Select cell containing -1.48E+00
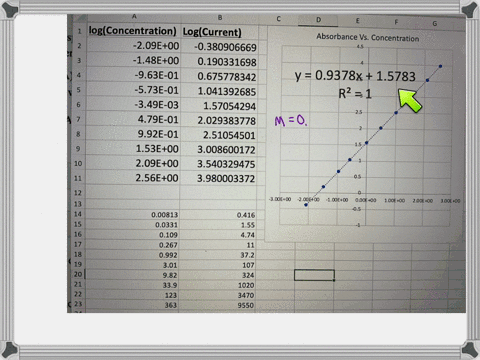The width and height of the screenshot is (480, 360). [134, 60]
